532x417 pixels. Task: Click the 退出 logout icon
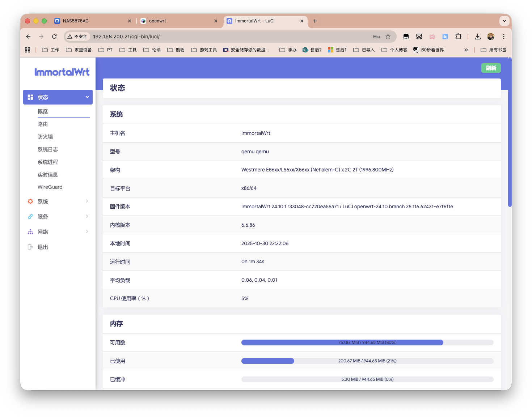pyautogui.click(x=30, y=247)
